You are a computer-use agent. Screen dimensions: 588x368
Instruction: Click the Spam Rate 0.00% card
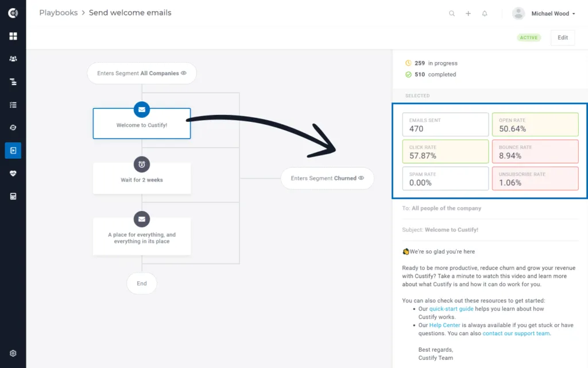[x=446, y=179]
